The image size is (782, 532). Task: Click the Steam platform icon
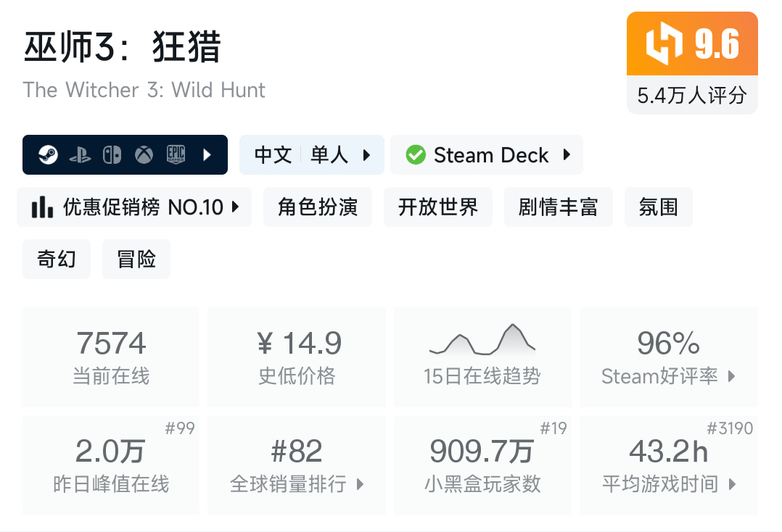[49, 154]
